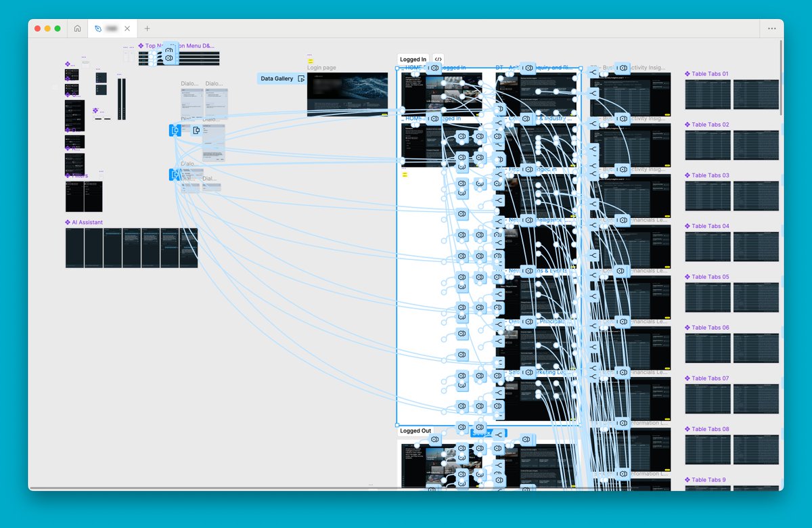Go to the Home tab icon
Screen dimensions: 812x528
click(78, 28)
